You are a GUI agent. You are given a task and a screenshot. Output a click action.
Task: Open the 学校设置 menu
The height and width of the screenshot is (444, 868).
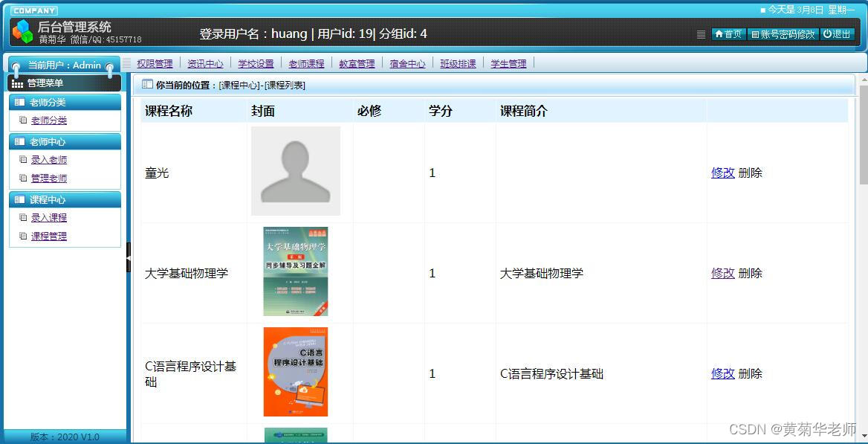coord(256,64)
